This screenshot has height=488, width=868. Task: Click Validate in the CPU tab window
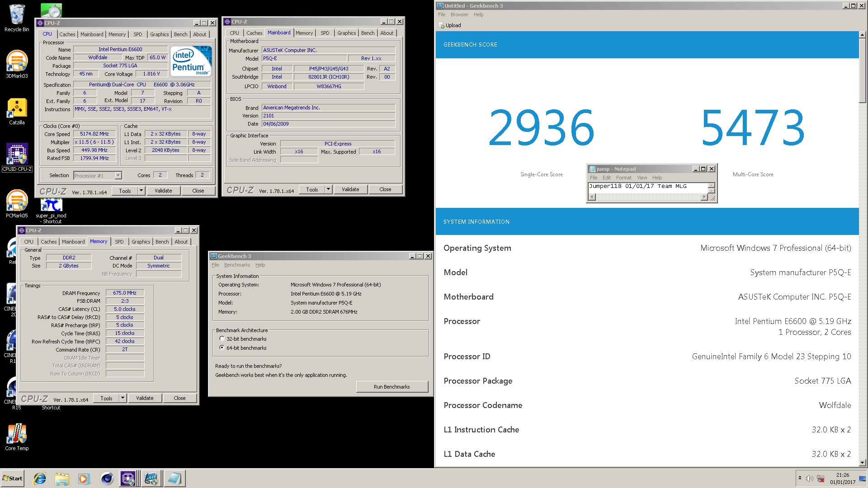pyautogui.click(x=163, y=191)
